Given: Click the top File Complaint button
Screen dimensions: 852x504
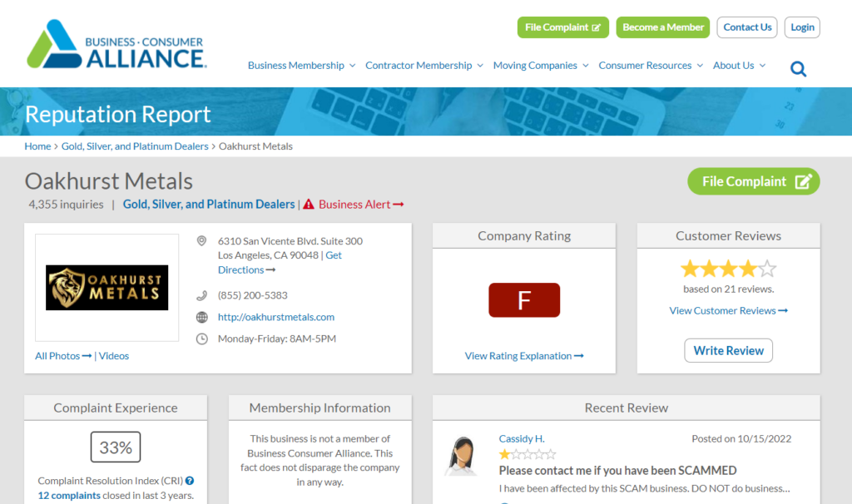Looking at the screenshot, I should click(563, 27).
